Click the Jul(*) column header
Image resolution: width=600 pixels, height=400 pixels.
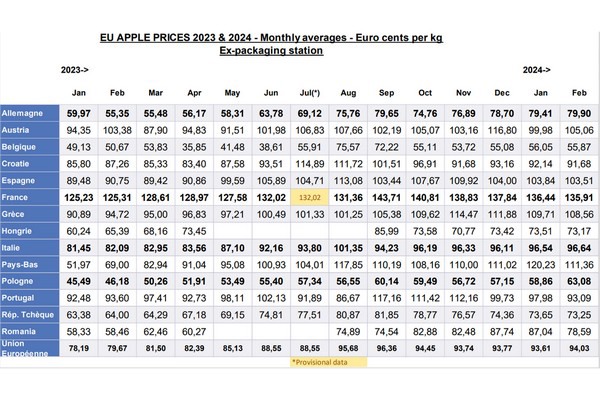311,92
